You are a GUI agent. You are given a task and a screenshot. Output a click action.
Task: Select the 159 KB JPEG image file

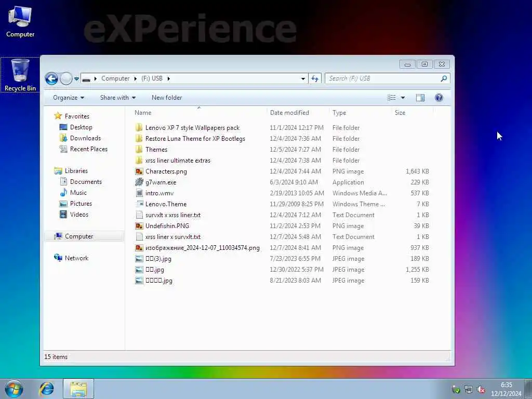pos(159,281)
